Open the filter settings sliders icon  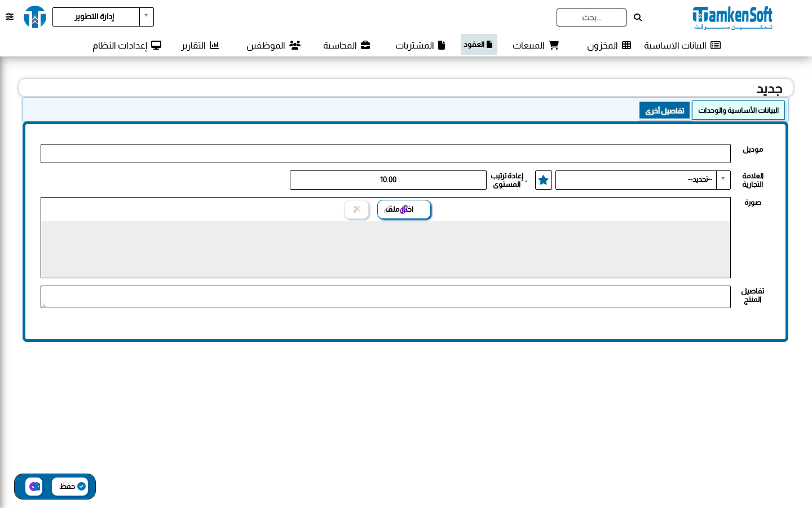pos(10,17)
